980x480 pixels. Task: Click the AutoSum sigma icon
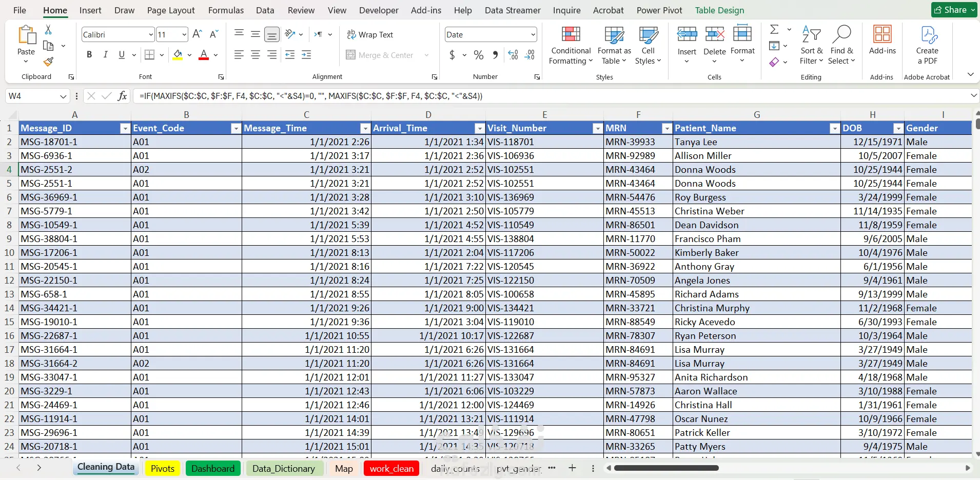click(775, 30)
